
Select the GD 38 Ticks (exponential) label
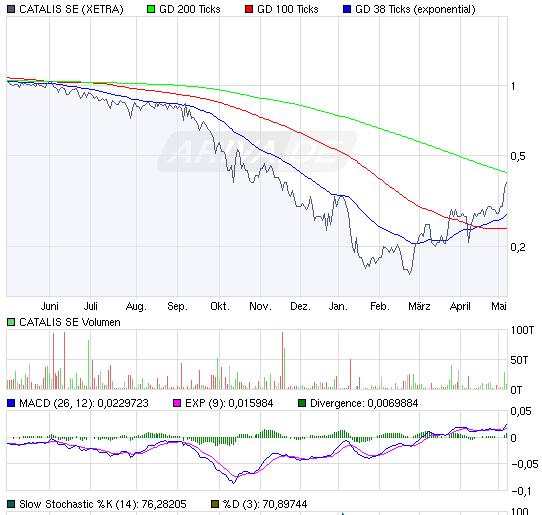point(415,9)
